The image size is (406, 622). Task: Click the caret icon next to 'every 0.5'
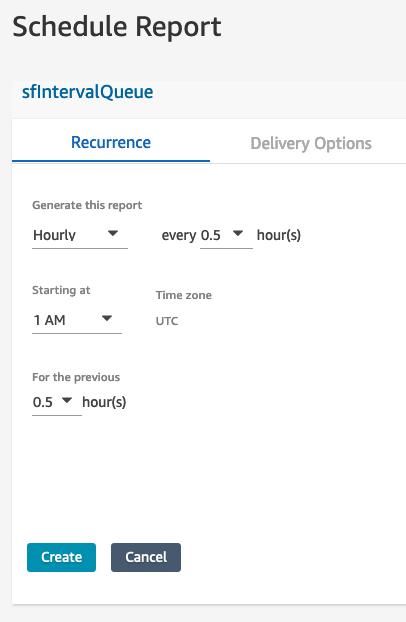point(238,233)
